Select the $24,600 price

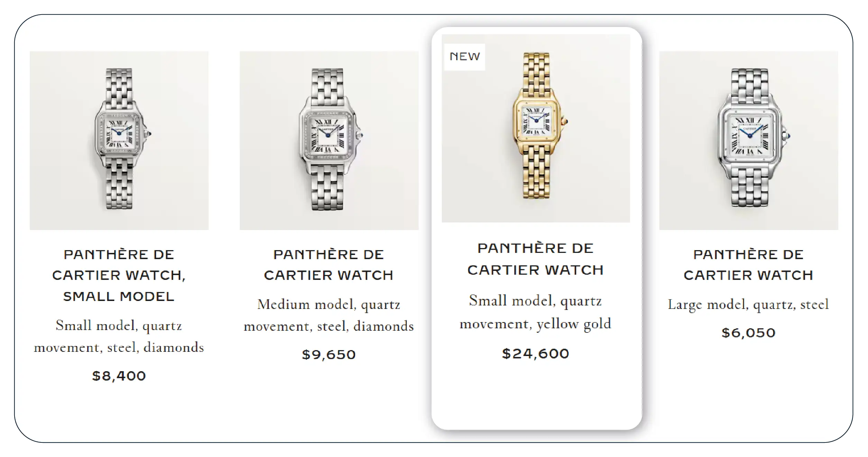click(536, 354)
